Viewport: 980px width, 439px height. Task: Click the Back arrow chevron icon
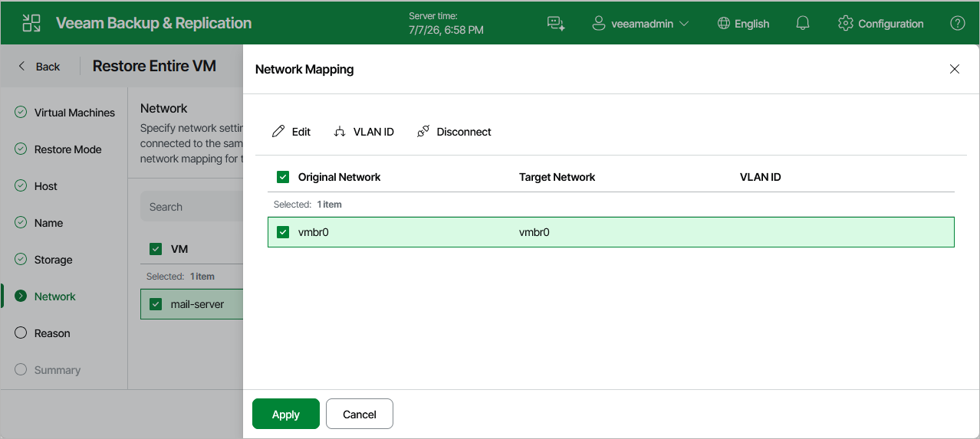pos(21,67)
